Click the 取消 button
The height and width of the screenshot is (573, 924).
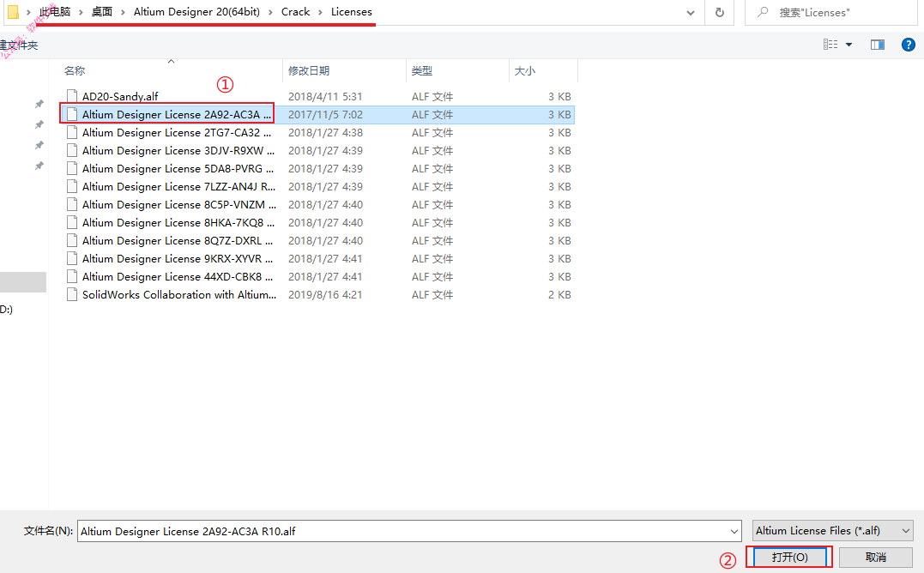point(876,557)
